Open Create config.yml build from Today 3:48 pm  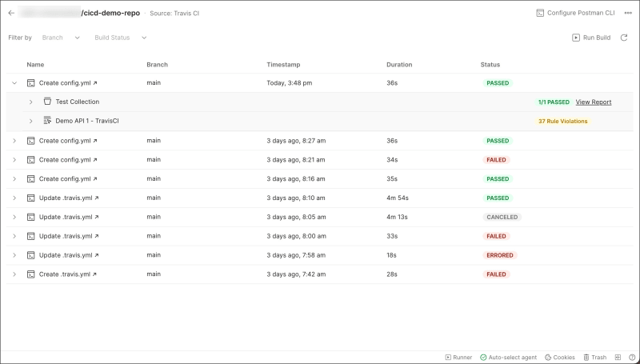coord(68,83)
